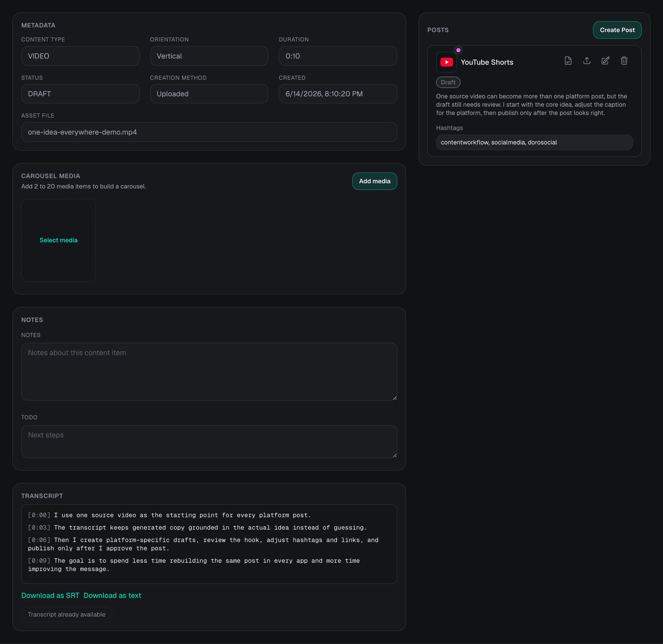The width and height of the screenshot is (663, 644).
Task: Click the ASSET FILE label
Action: 38,116
